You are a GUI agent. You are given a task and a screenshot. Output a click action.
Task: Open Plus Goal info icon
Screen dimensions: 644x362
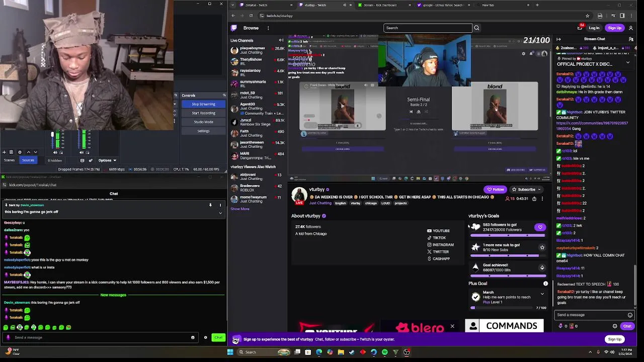(x=545, y=284)
